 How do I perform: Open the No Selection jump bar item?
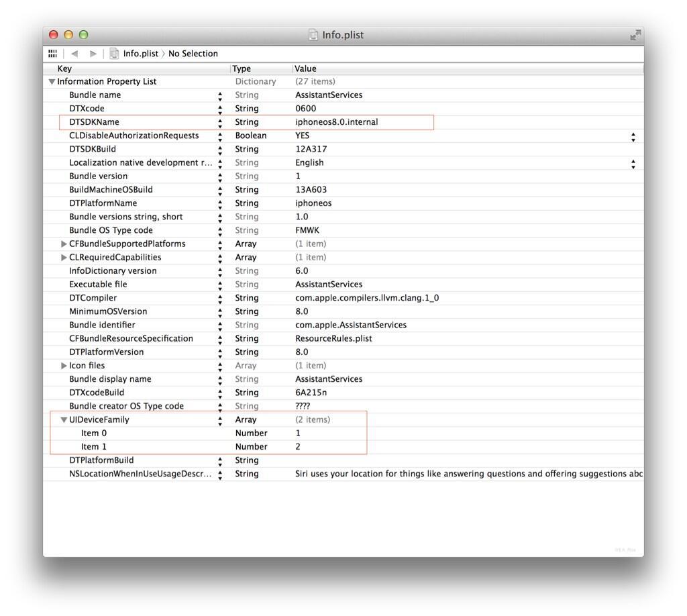(x=193, y=54)
